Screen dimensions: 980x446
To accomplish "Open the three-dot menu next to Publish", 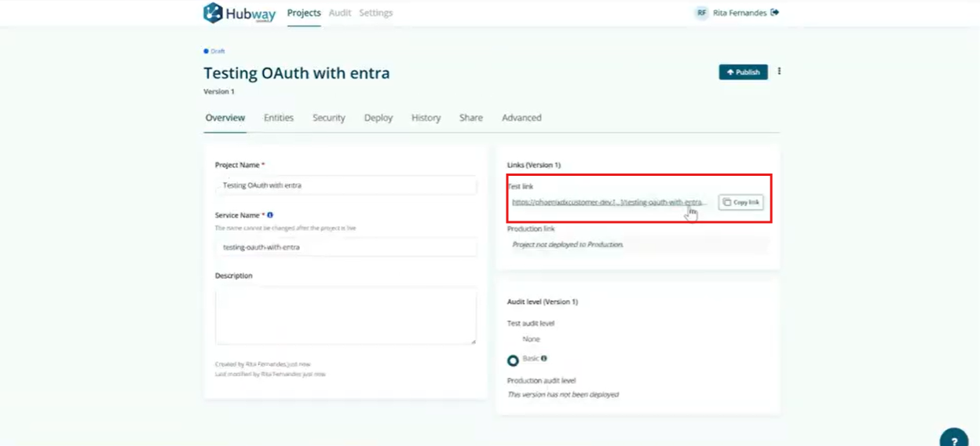I will tap(779, 71).
